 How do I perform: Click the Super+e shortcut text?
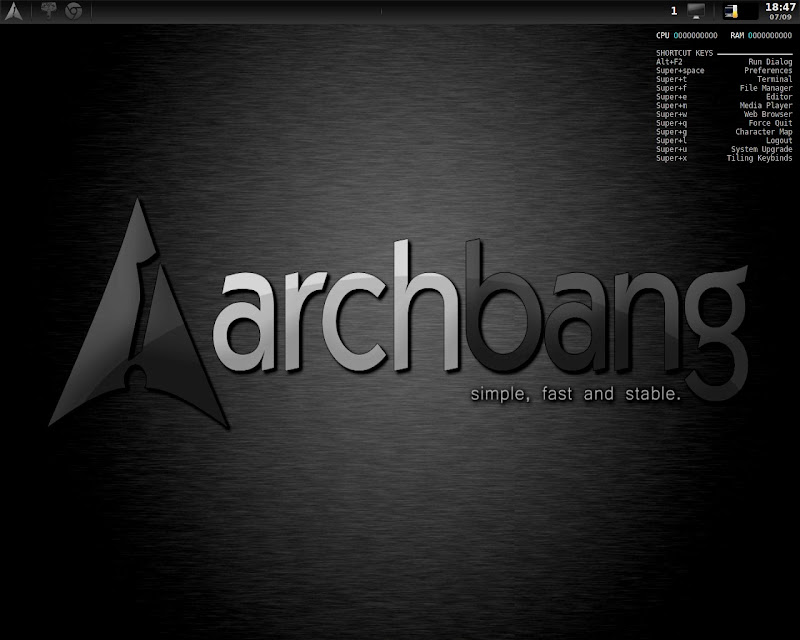pos(671,96)
